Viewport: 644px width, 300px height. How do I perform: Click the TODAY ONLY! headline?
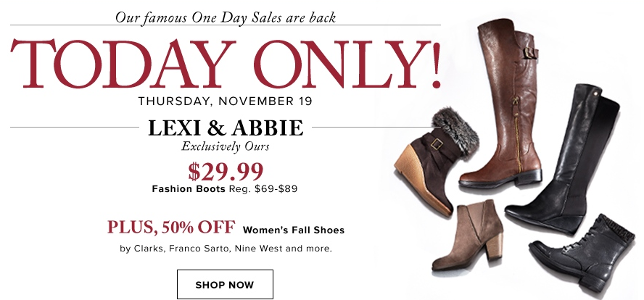click(225, 65)
